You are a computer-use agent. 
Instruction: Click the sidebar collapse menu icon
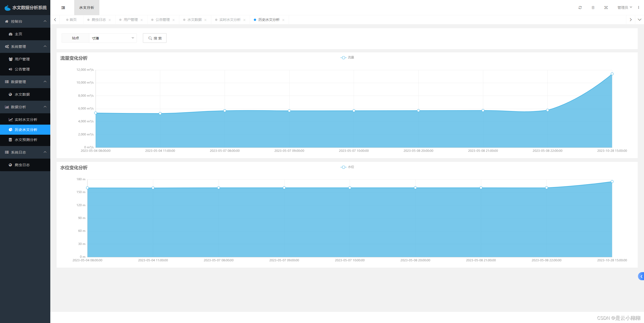(x=63, y=8)
